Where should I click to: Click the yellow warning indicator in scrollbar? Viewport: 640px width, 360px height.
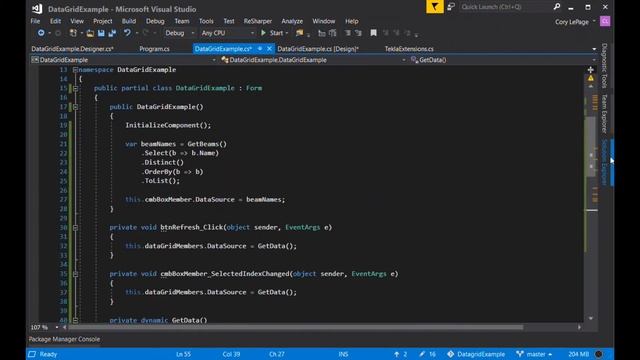click(591, 78)
